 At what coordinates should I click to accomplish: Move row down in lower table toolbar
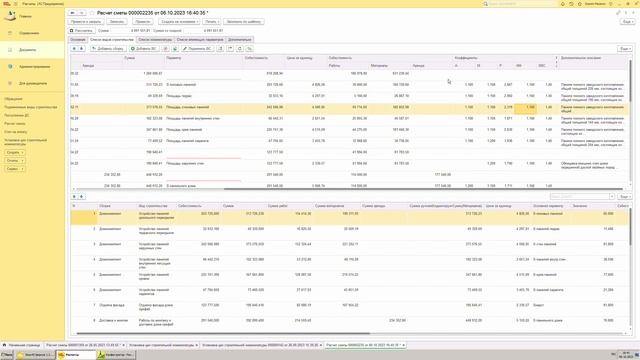click(x=82, y=197)
